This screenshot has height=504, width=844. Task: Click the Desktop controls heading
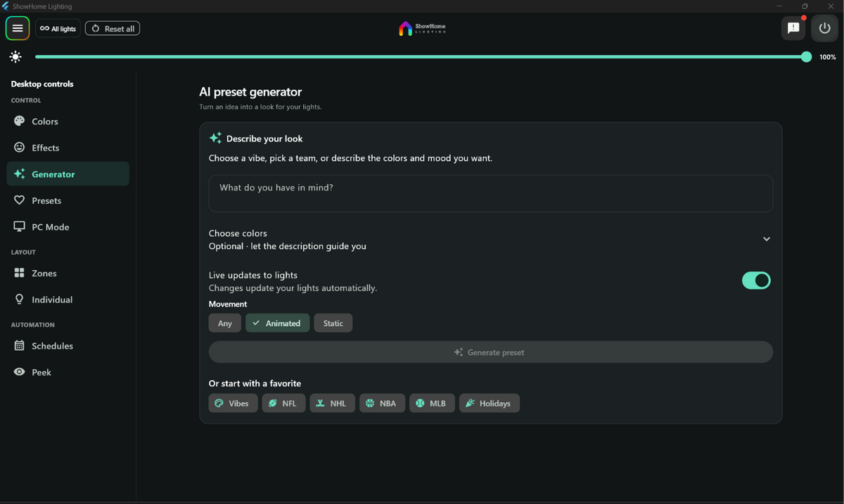(x=42, y=84)
